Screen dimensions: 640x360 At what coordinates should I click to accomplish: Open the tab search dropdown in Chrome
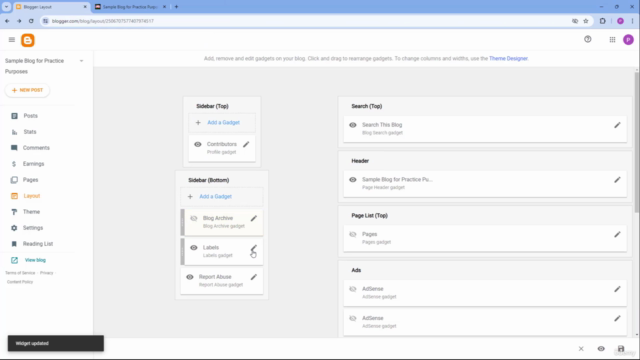coord(6,7)
